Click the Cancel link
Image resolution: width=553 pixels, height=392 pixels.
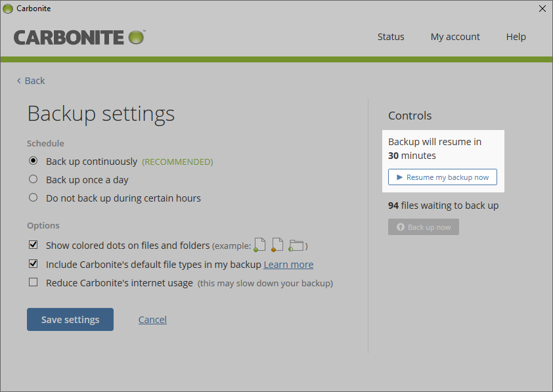(x=152, y=320)
